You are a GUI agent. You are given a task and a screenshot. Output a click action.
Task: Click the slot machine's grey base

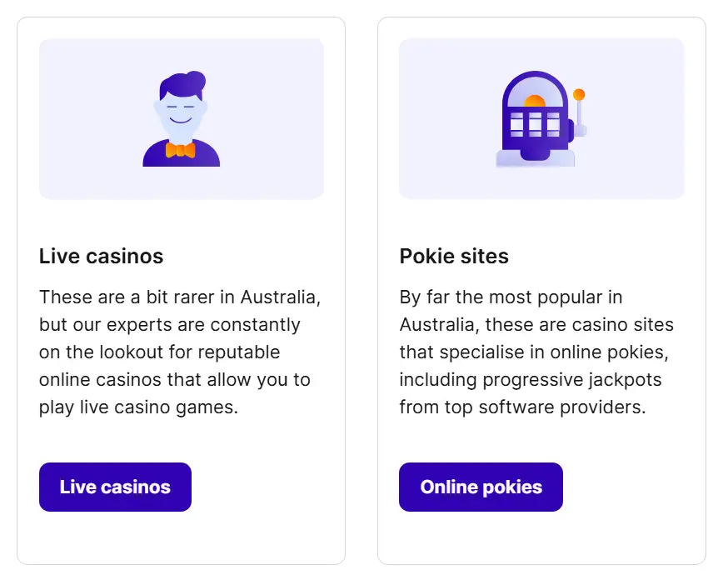[507, 158]
